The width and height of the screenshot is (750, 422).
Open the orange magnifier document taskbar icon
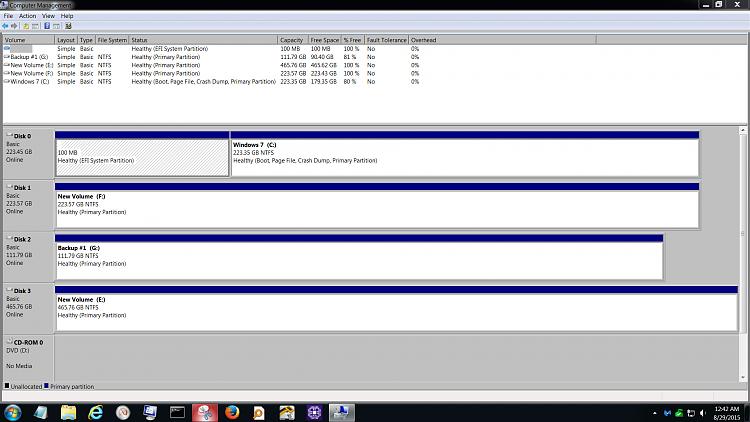[259, 412]
